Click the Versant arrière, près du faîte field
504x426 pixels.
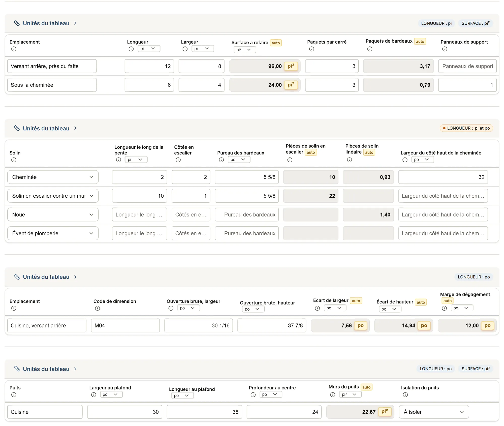click(x=52, y=66)
